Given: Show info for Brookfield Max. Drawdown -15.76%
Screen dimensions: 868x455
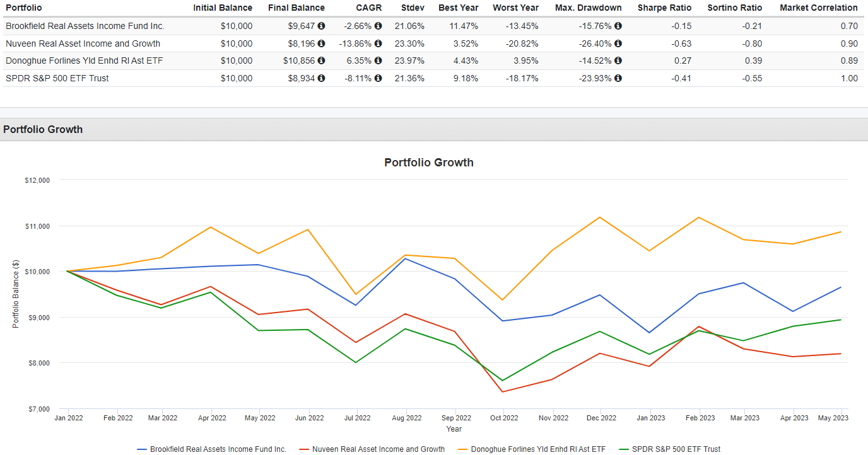Looking at the screenshot, I should coord(618,26).
